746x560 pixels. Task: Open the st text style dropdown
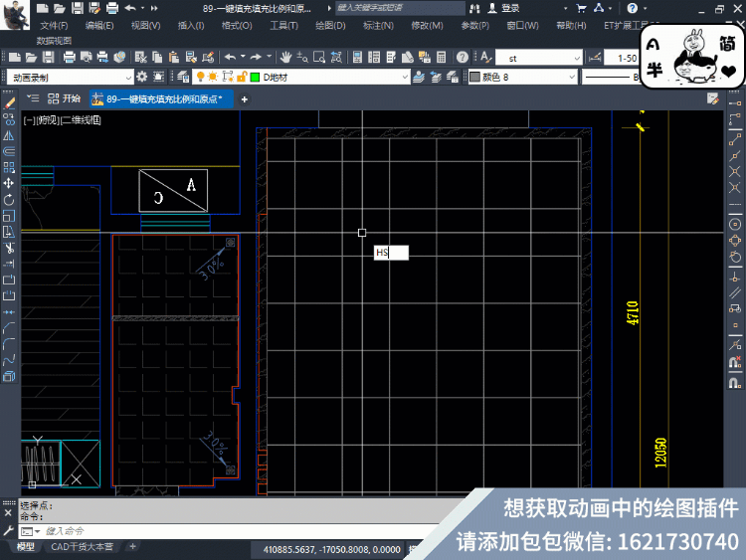577,58
